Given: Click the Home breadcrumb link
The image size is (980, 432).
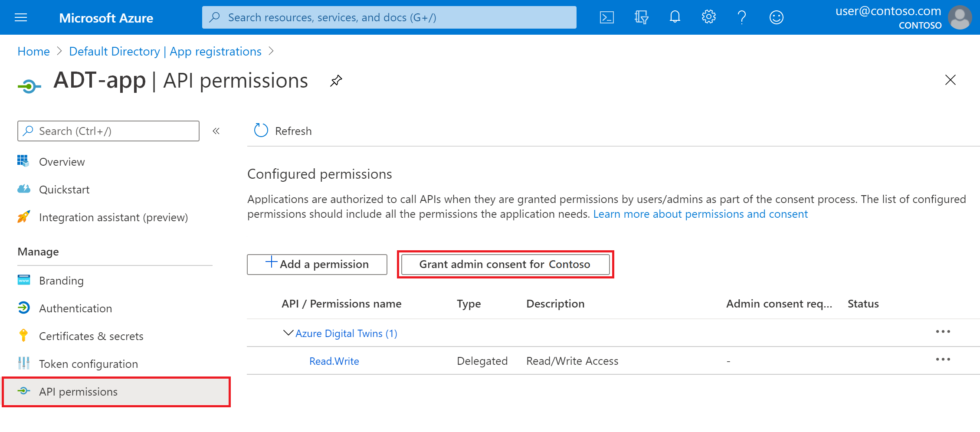Looking at the screenshot, I should click(x=33, y=51).
